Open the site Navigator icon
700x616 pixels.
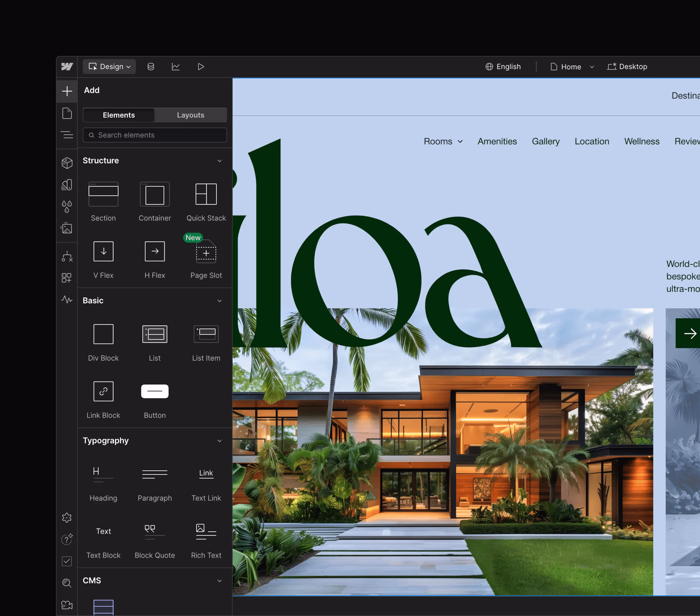[67, 135]
